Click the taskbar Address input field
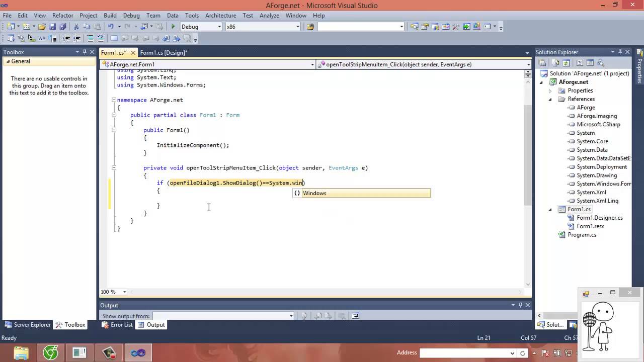 pyautogui.click(x=467, y=353)
